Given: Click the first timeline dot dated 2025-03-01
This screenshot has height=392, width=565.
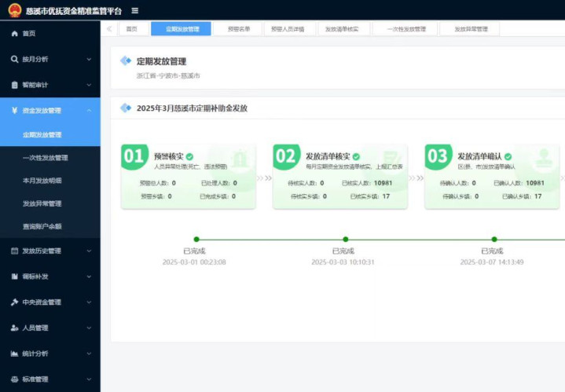Looking at the screenshot, I should 196,240.
